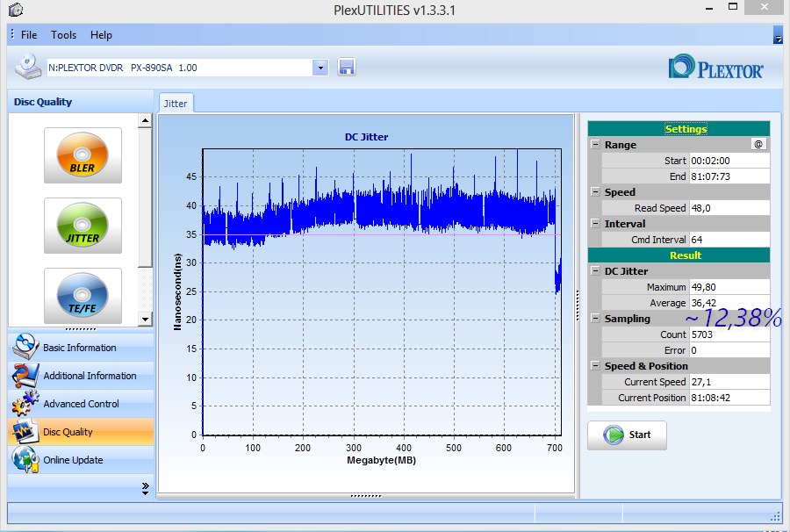
Task: Click the Basic Information icon
Action: click(25, 347)
